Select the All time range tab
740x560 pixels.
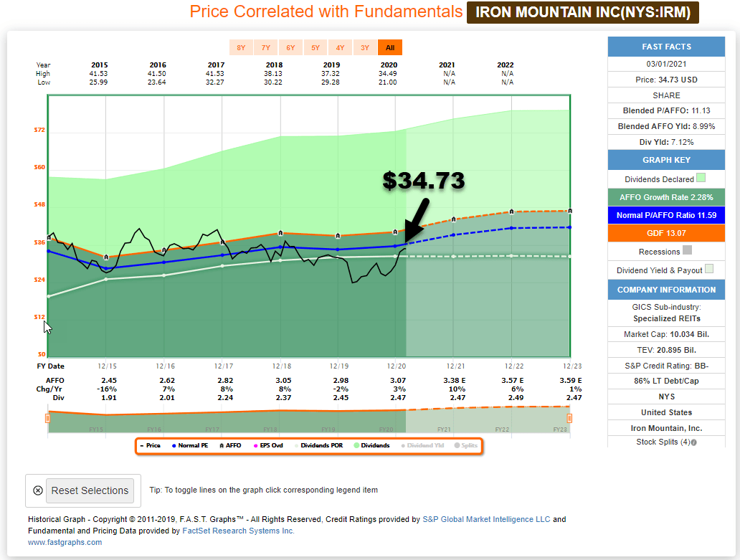(390, 47)
